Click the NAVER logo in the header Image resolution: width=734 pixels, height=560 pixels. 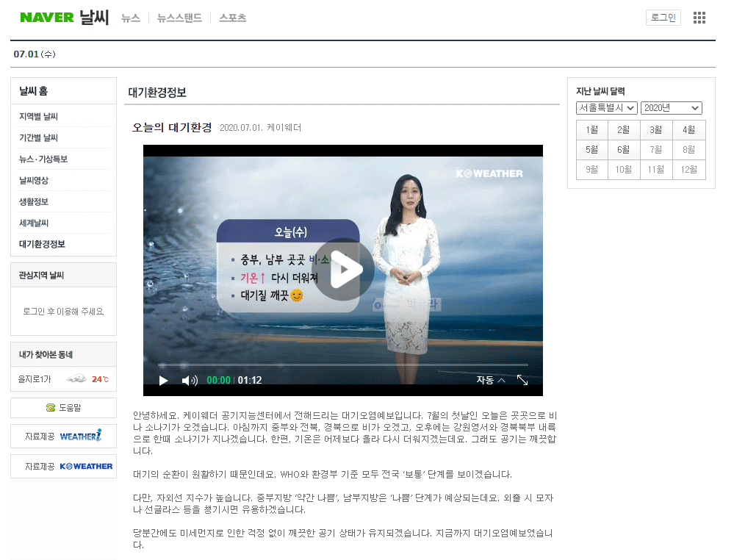pos(47,18)
